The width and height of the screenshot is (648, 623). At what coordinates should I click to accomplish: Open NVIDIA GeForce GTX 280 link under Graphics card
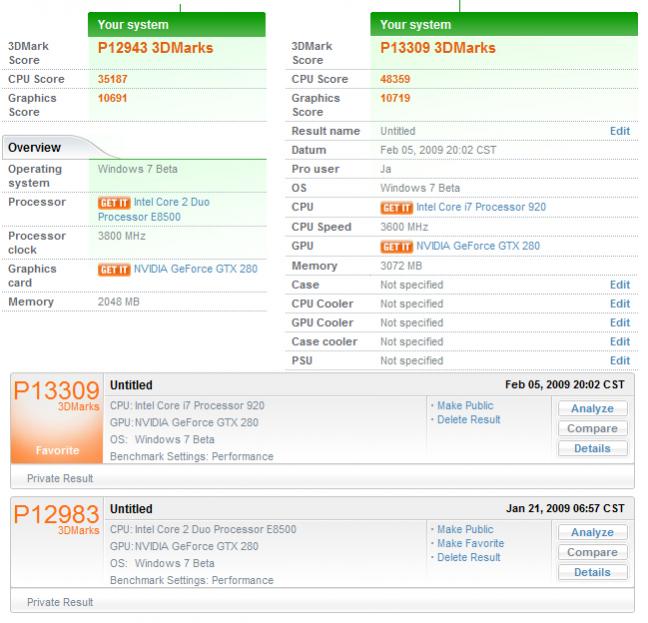click(x=195, y=269)
